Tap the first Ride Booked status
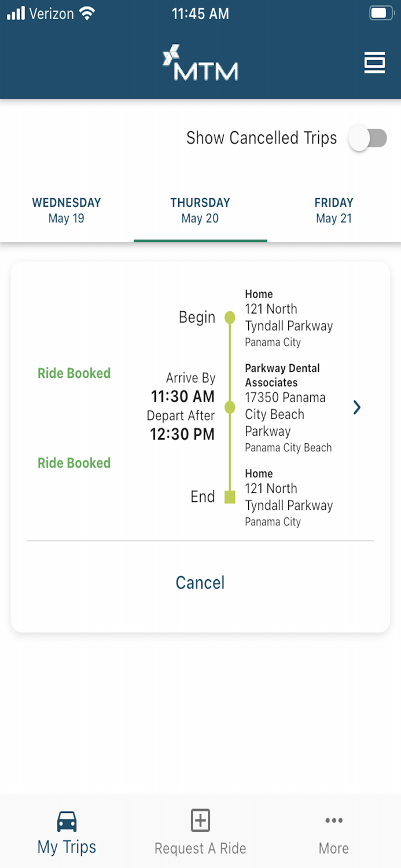 (74, 373)
